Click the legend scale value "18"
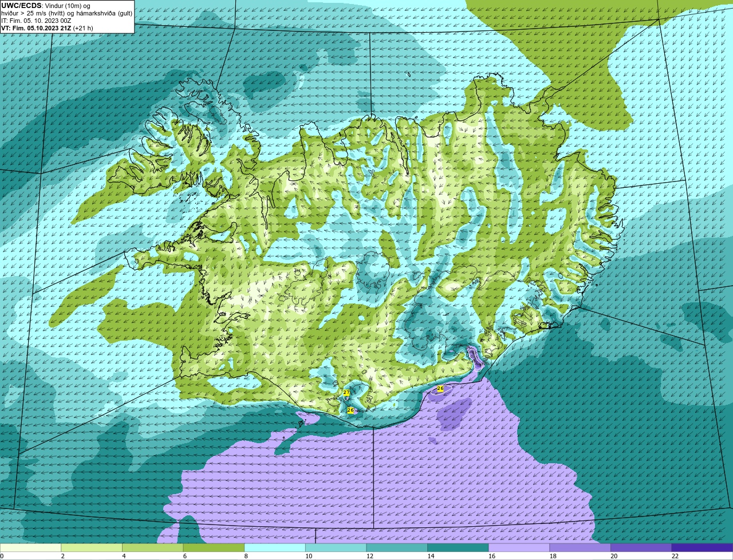The image size is (733, 560). click(553, 556)
